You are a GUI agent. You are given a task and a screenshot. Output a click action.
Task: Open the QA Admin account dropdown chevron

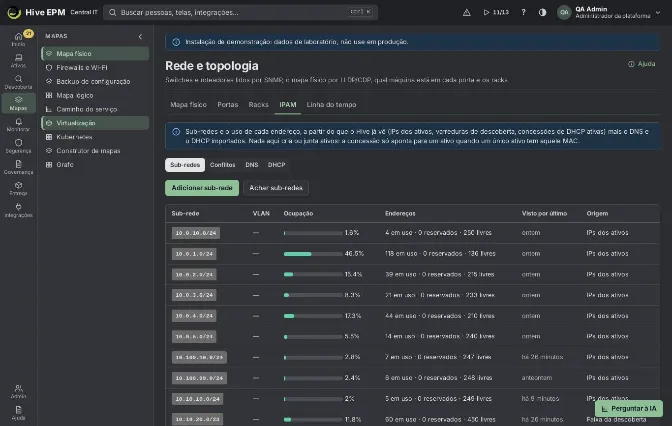pyautogui.click(x=658, y=12)
